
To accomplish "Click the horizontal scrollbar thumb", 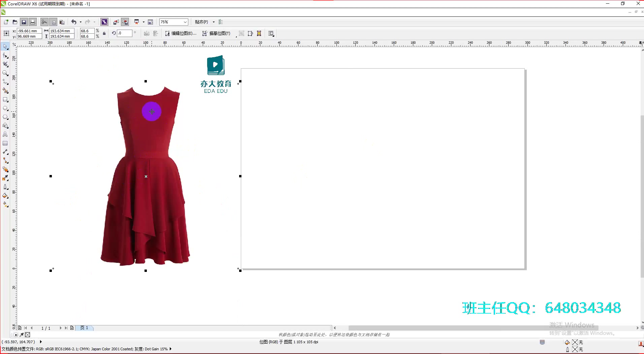I will click(x=473, y=328).
